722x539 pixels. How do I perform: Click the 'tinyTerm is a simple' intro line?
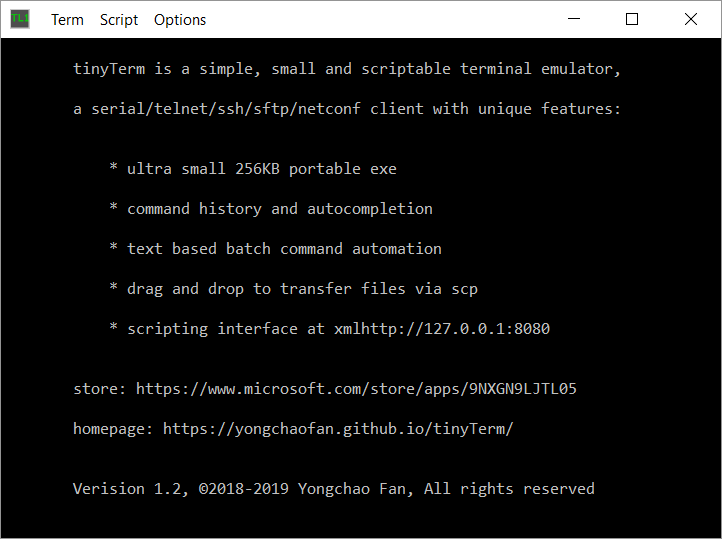click(347, 69)
